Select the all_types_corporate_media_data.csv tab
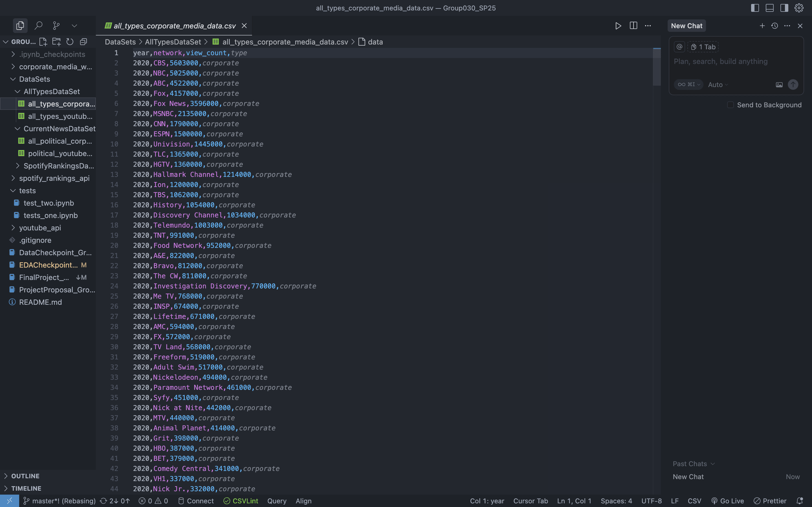812x507 pixels. click(175, 26)
